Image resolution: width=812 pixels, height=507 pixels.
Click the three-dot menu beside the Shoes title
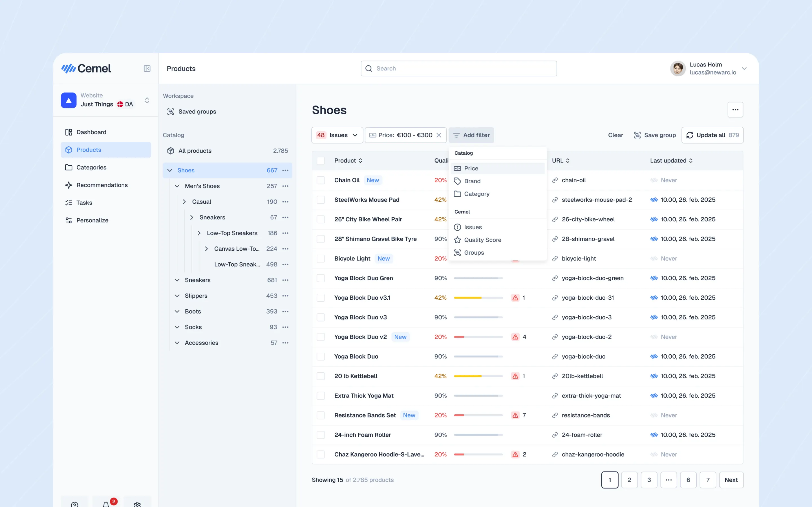pos(735,110)
